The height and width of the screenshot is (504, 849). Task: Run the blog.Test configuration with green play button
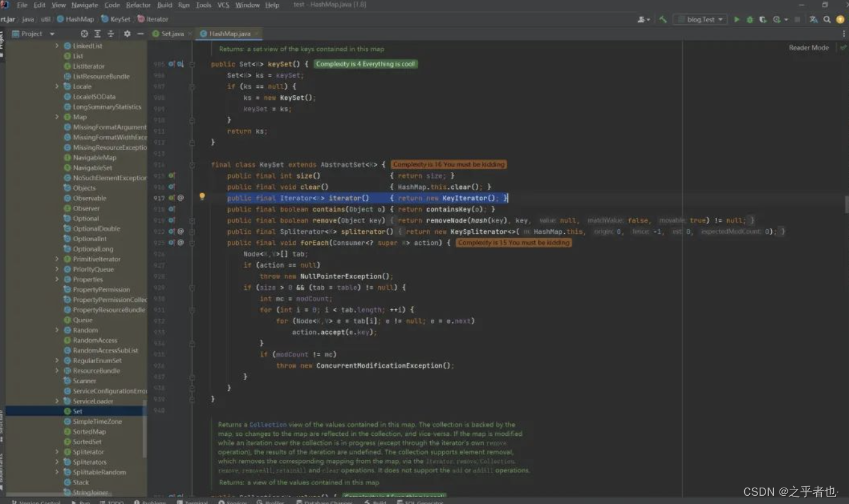737,19
